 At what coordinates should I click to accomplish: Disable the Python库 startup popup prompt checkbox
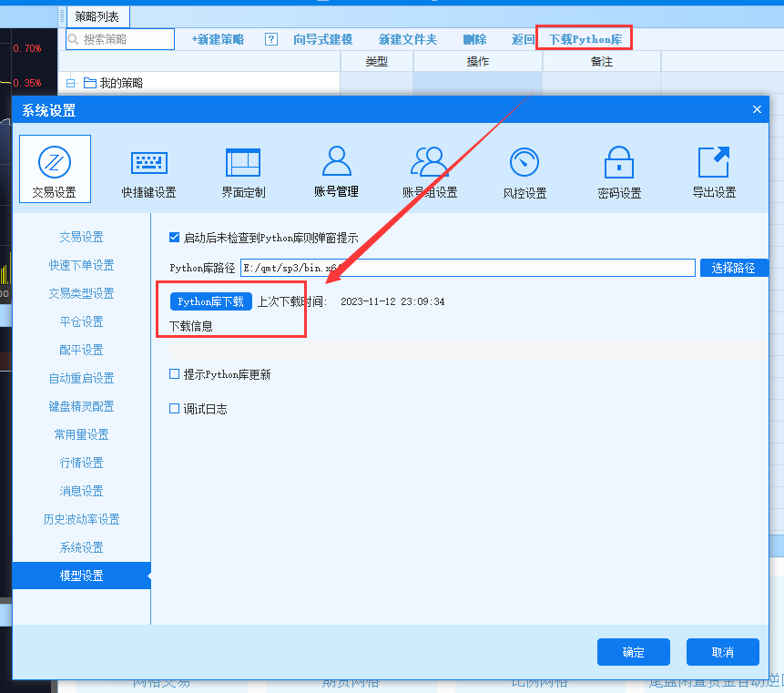coord(174,239)
